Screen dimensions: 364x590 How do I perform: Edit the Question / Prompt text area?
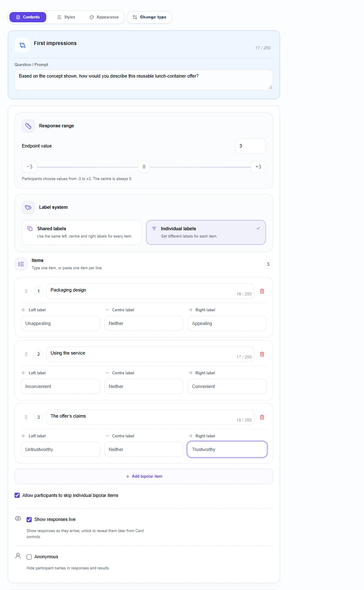point(144,80)
